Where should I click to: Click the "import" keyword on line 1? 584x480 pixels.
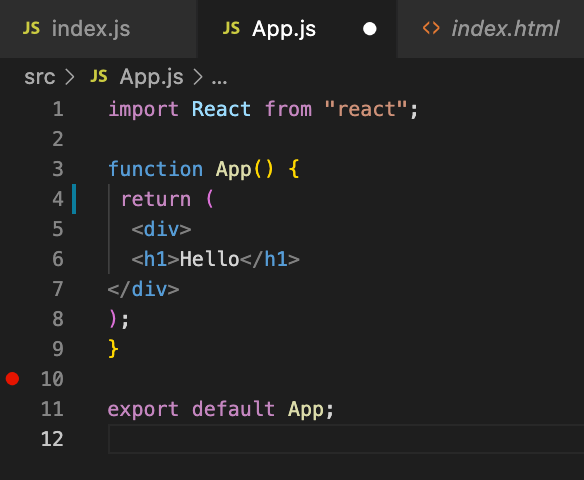143,110
